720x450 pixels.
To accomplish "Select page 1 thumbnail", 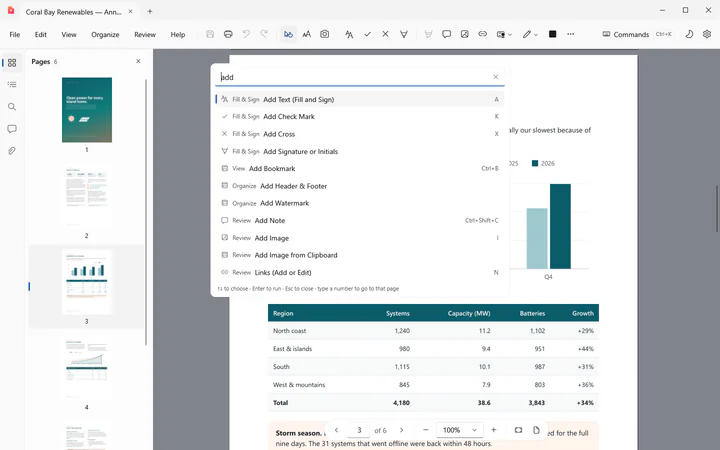I will coord(87,110).
